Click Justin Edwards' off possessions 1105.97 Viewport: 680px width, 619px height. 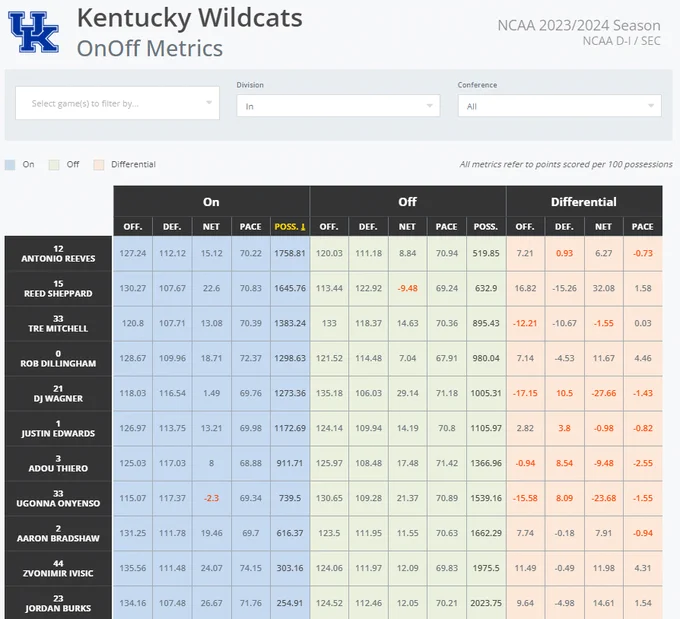[x=486, y=429]
